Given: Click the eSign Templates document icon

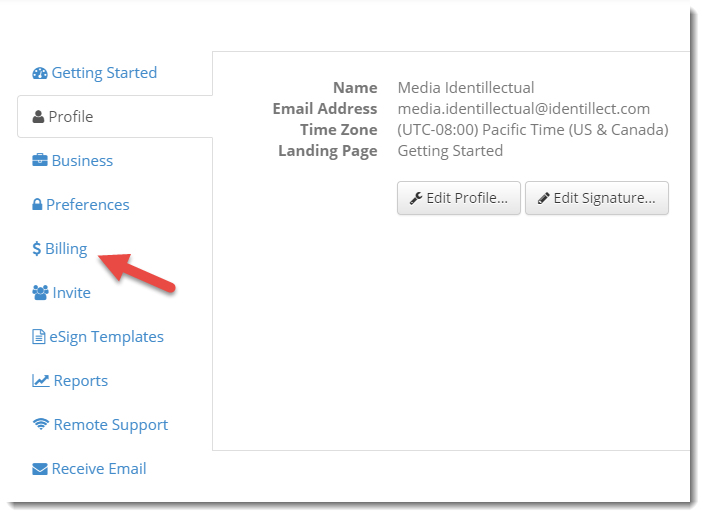Looking at the screenshot, I should (39, 337).
